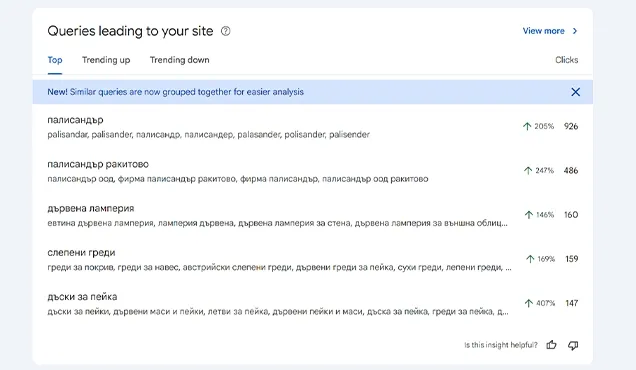Click the View more chevron arrow
Screen dimensions: 636x370
575,31
